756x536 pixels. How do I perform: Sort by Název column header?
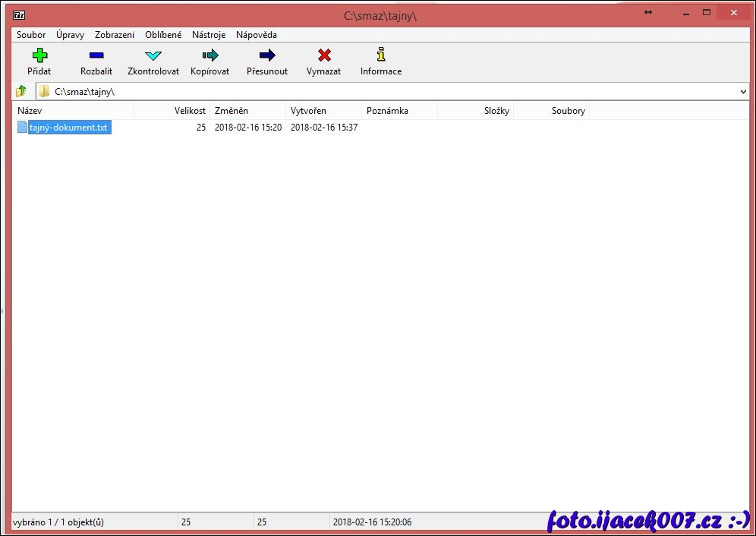[x=74, y=111]
